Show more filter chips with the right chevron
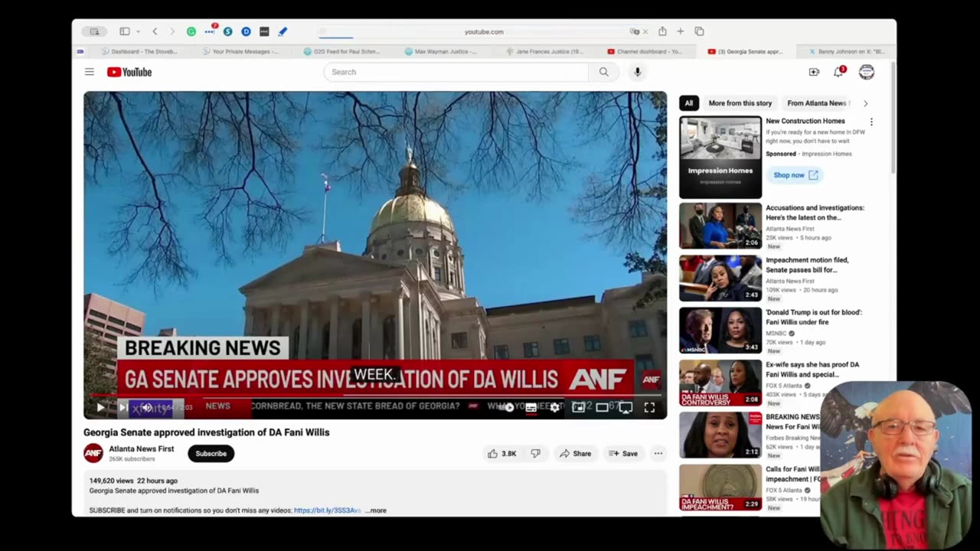Screen dimensions: 980x551 click(866, 103)
